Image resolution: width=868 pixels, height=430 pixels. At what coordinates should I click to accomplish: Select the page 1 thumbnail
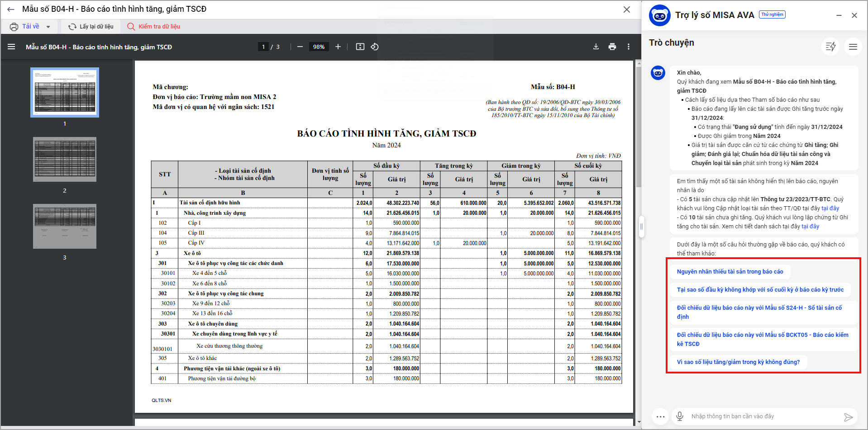tap(65, 92)
